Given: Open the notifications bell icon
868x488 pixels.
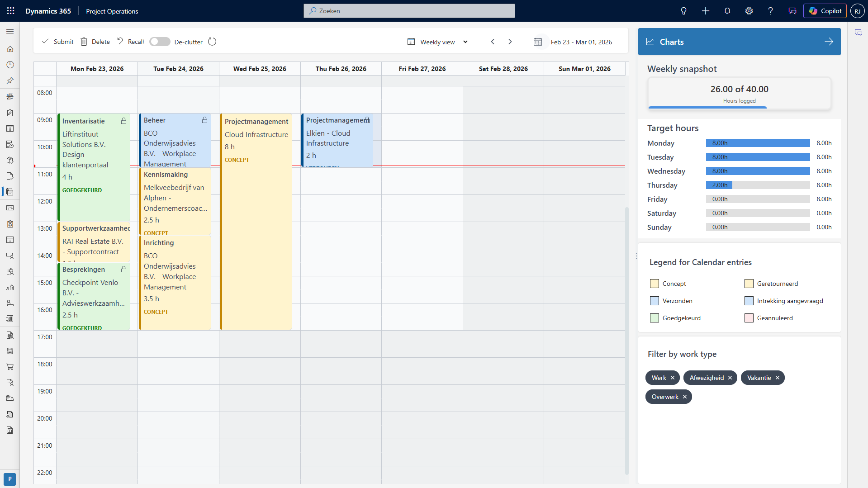Looking at the screenshot, I should (727, 11).
